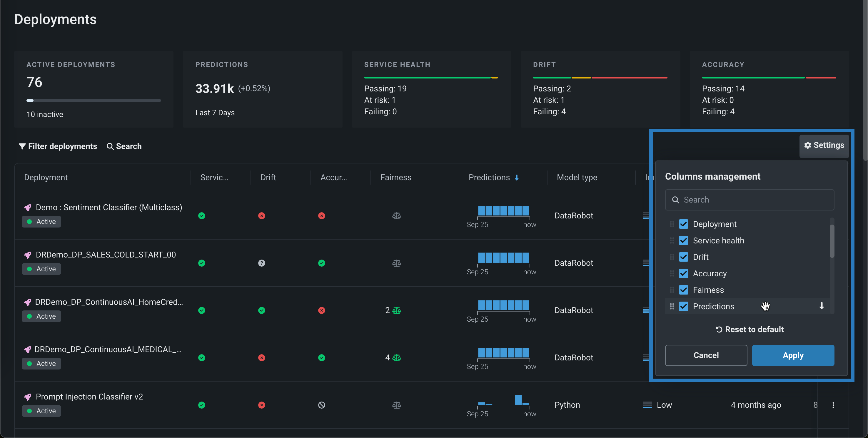
Task: Open the three-dot menu for Prompt Injection Classifier v2
Action: pos(833,405)
